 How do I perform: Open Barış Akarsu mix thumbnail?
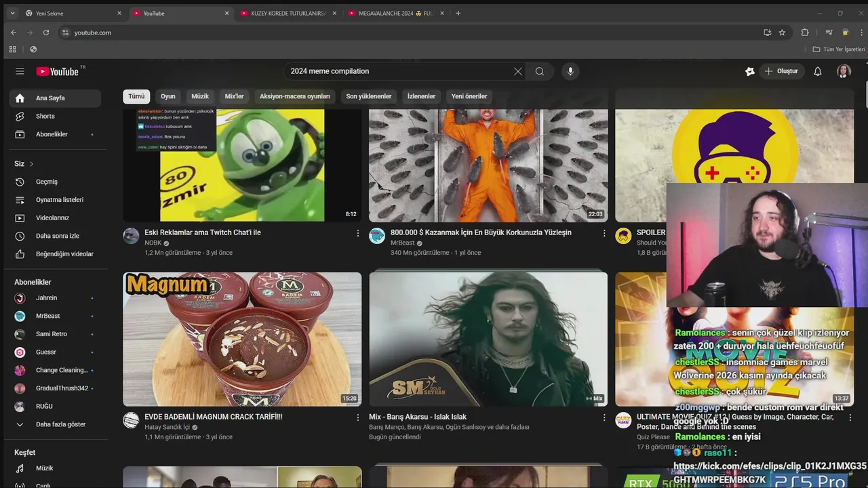488,339
